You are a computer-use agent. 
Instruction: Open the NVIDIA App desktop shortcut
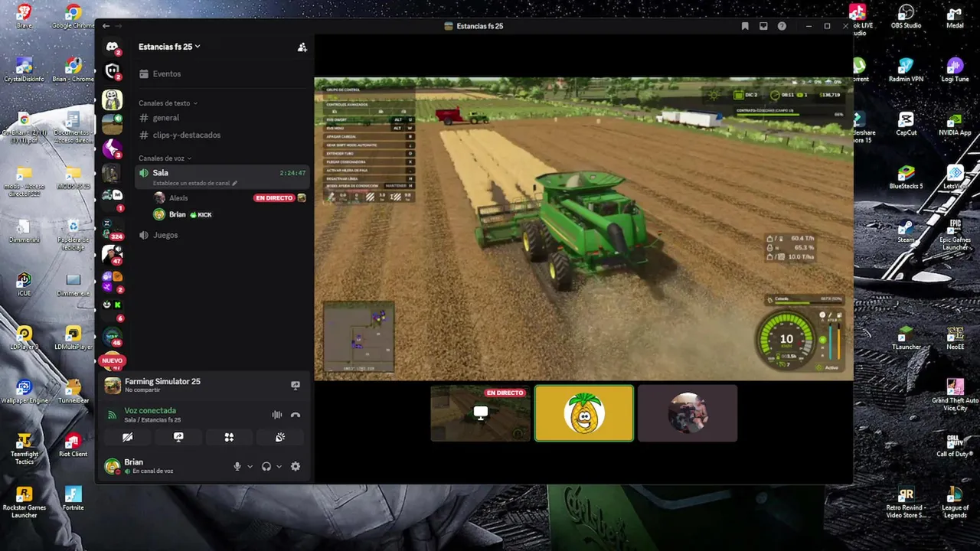tap(955, 124)
